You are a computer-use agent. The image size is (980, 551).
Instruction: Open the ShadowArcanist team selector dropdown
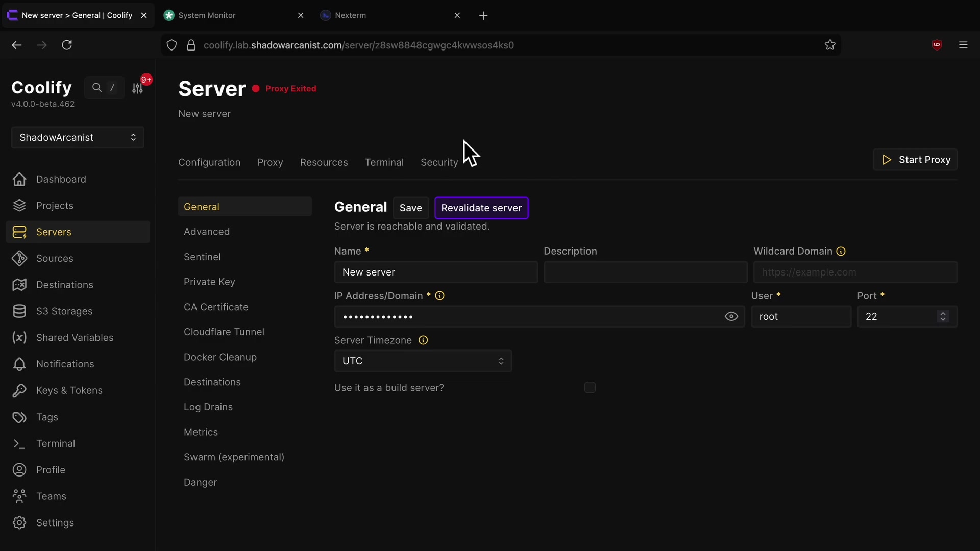coord(78,137)
